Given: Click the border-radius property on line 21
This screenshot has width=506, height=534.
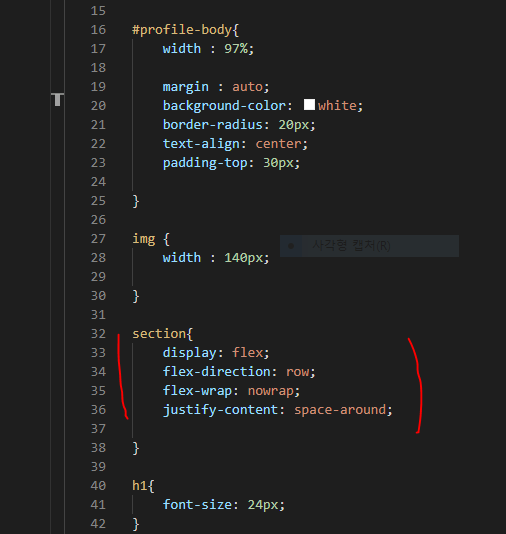Looking at the screenshot, I should (x=213, y=125).
